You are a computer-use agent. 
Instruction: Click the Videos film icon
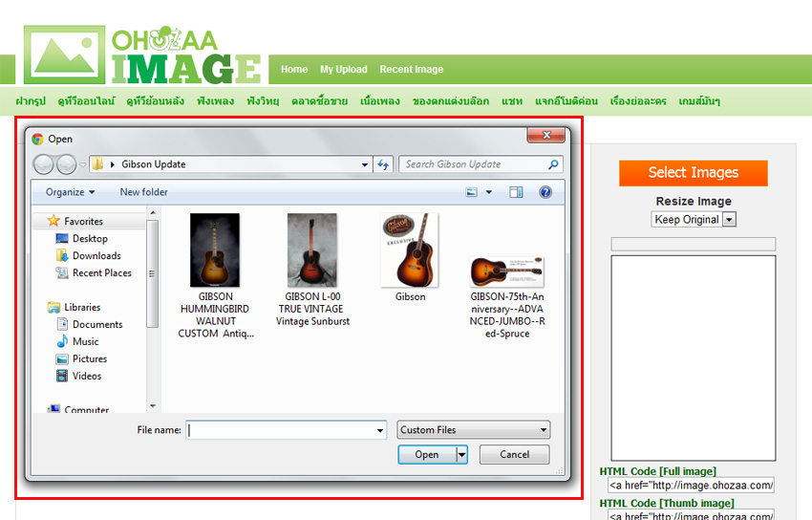(62, 376)
